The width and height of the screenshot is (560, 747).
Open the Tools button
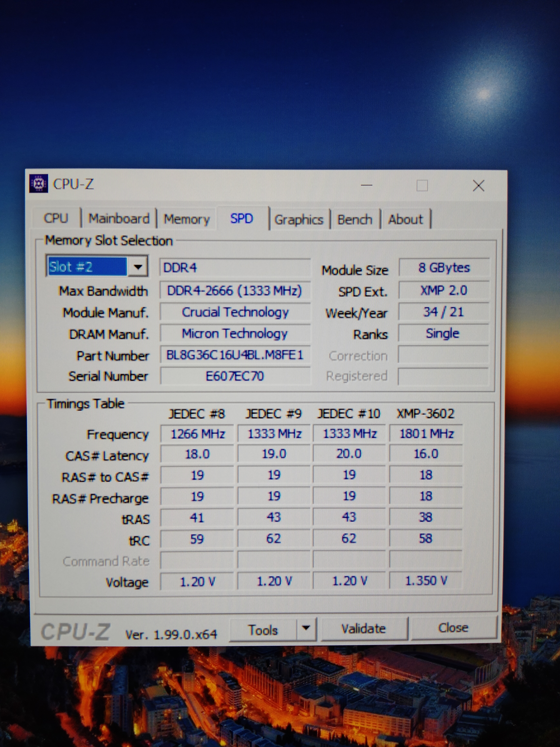(x=263, y=630)
